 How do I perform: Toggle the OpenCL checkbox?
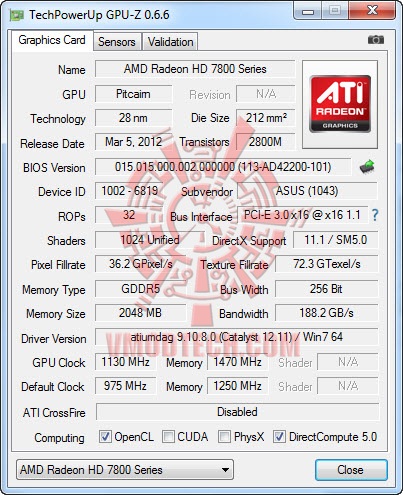(105, 436)
